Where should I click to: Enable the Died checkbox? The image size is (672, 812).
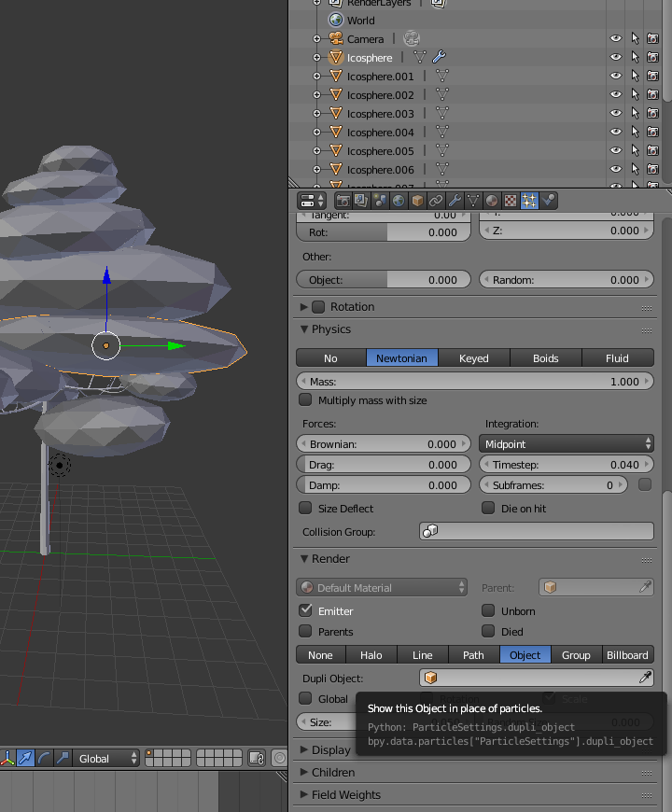(488, 631)
